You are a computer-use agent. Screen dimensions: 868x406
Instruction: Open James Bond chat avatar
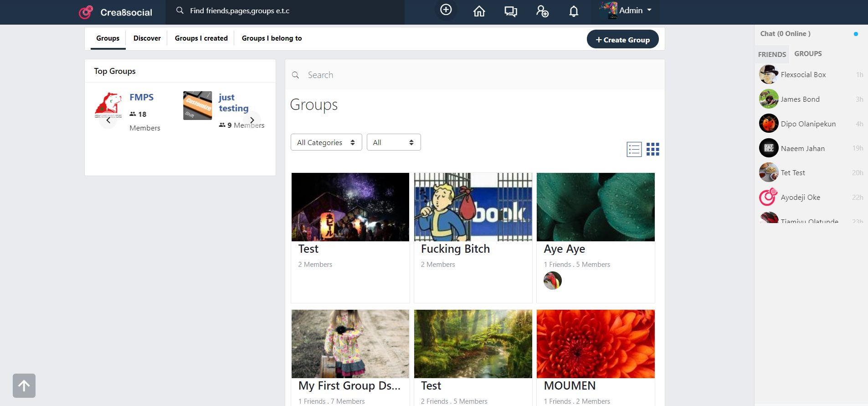point(769,99)
